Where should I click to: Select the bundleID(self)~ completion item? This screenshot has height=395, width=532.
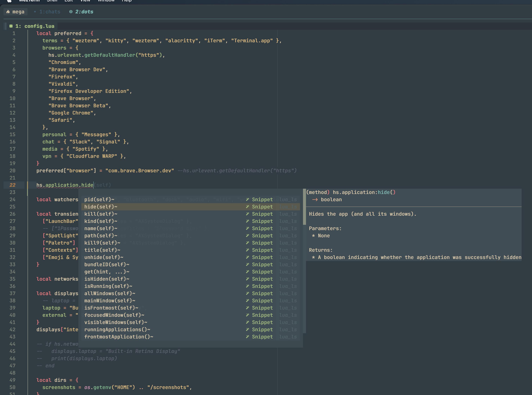point(191,264)
